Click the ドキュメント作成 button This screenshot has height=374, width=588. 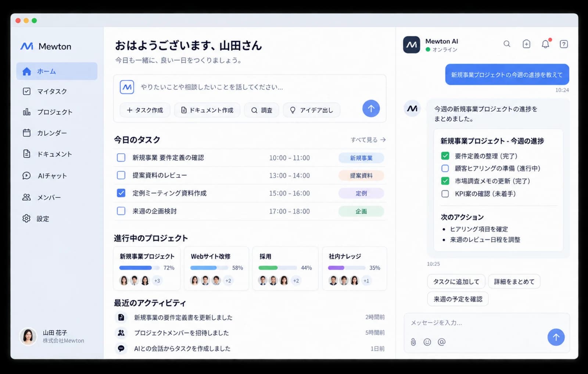(x=207, y=110)
